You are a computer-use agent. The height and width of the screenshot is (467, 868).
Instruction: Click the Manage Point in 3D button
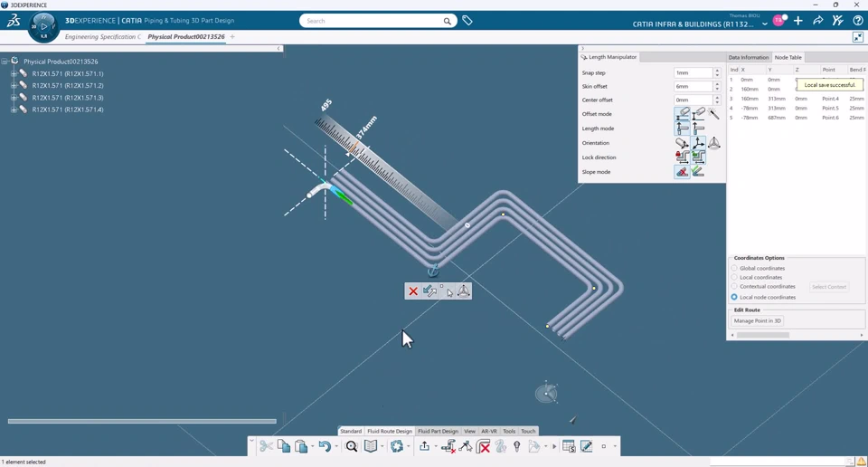[x=758, y=320]
